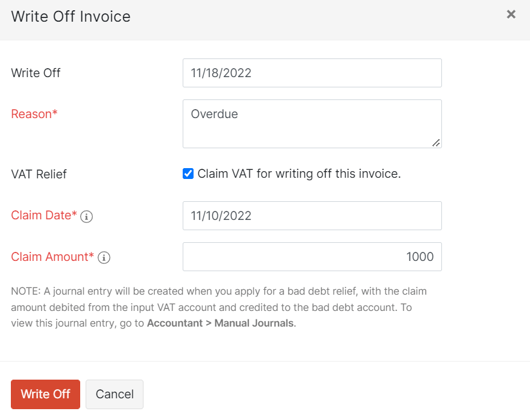Click the Write Off confirmation button
The image size is (530, 420).
45,394
